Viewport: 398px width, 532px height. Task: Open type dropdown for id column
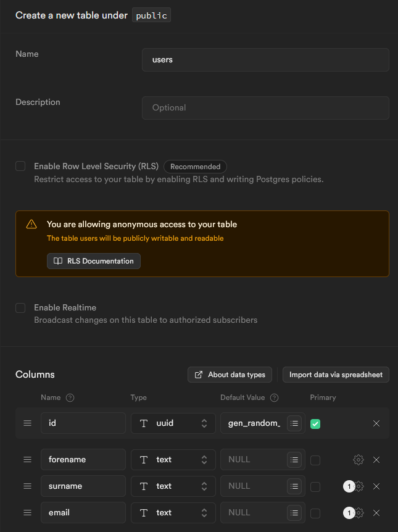(173, 423)
